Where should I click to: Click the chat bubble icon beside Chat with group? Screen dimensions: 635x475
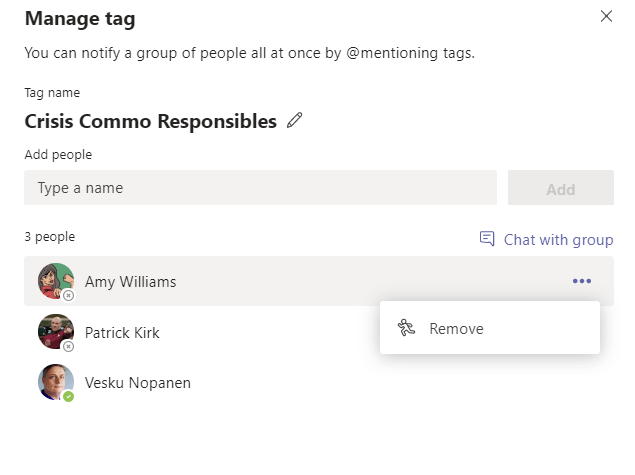[487, 239]
